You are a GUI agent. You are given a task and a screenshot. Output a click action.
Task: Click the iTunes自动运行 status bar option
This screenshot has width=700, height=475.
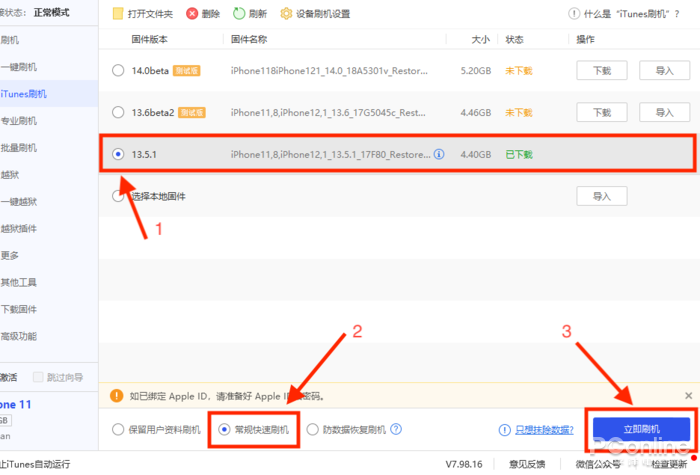[35, 464]
